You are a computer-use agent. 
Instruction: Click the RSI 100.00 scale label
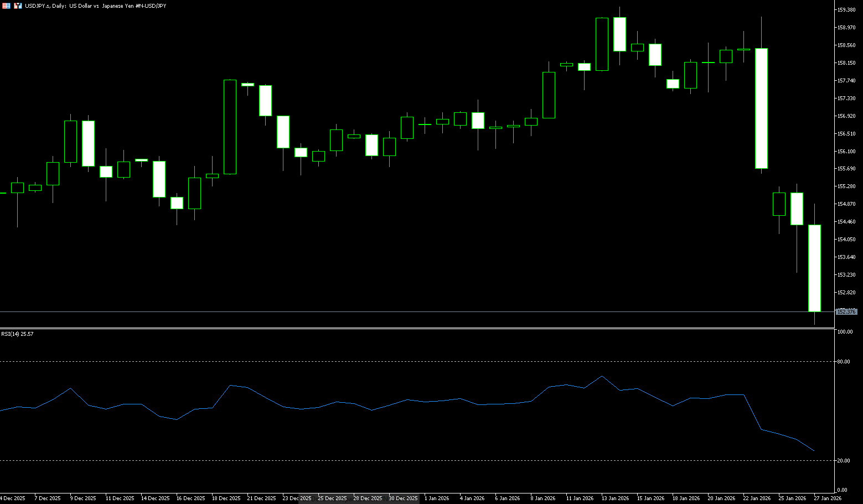pos(845,332)
